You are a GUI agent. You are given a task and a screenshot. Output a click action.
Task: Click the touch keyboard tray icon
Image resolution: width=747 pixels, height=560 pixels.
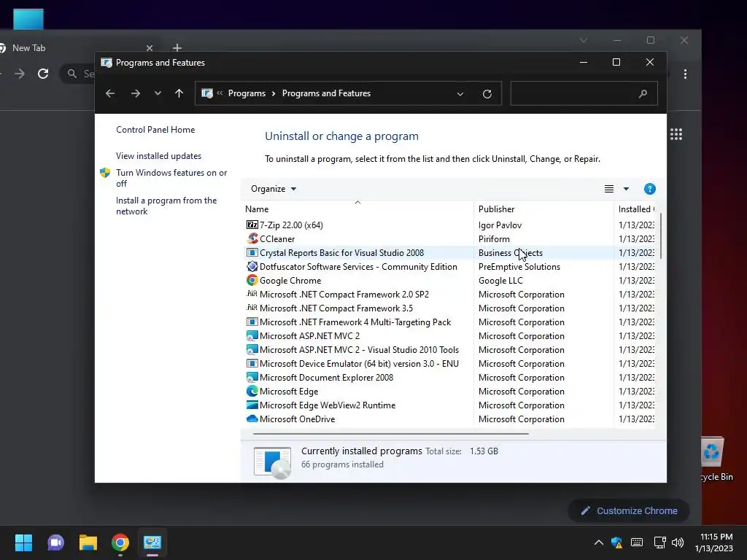point(636,542)
